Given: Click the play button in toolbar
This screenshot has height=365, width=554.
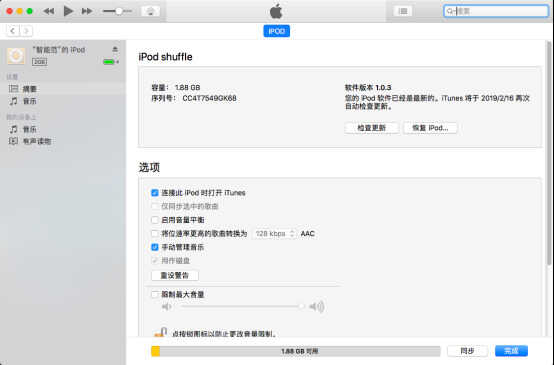Looking at the screenshot, I should point(68,11).
